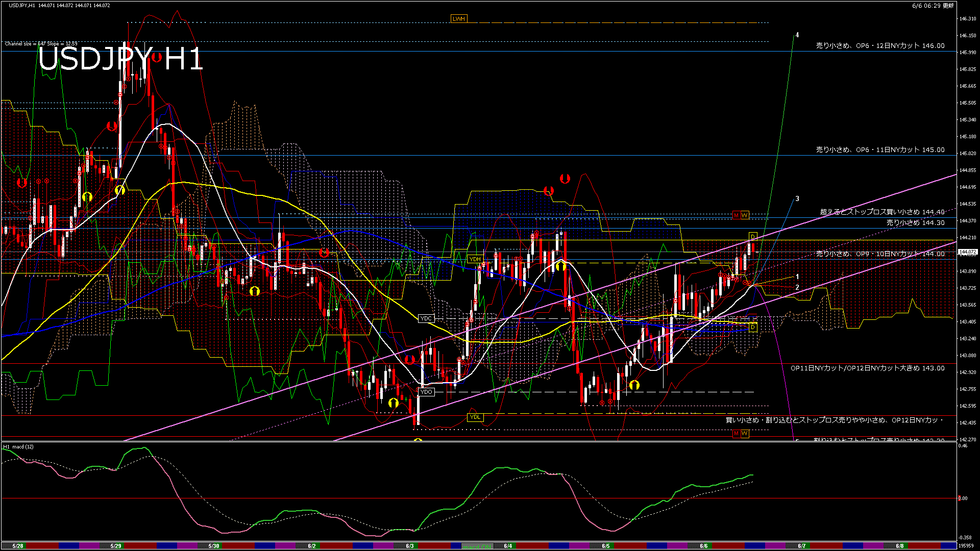
Task: Click the 6/3 date on time axis
Action: (x=410, y=546)
